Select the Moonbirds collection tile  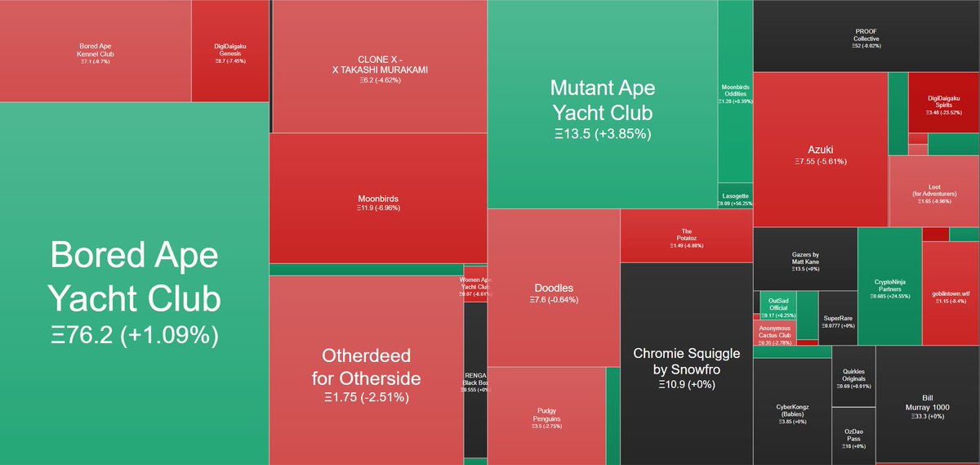coord(378,198)
